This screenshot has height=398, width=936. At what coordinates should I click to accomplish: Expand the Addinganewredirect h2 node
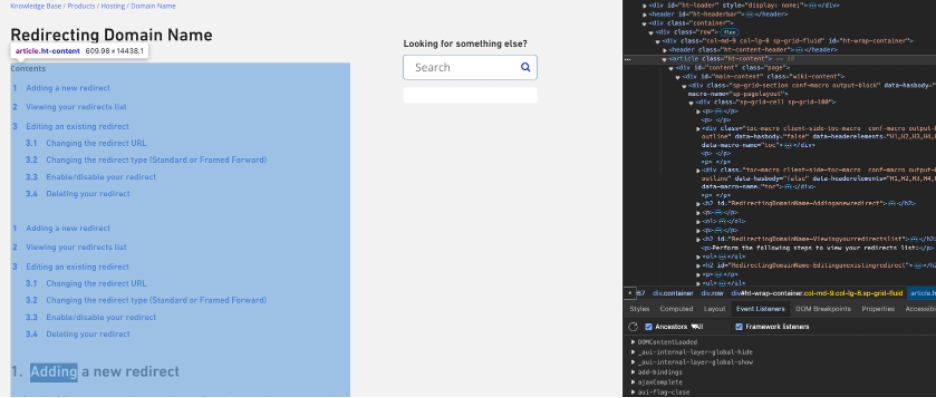698,203
